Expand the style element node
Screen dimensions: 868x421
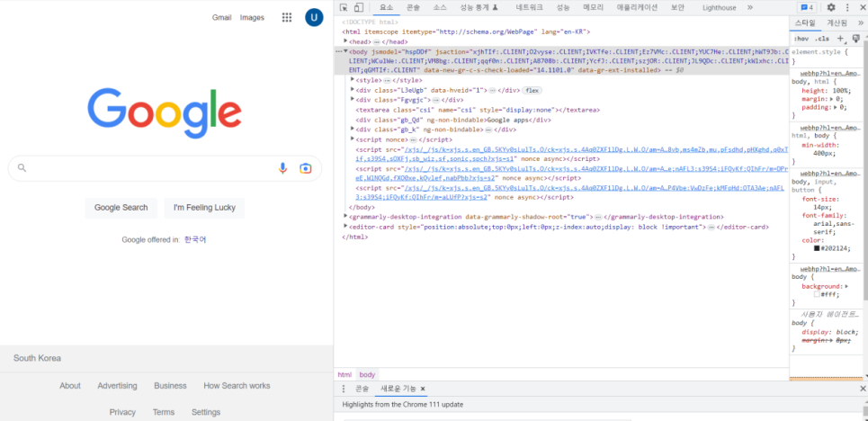[x=353, y=80]
